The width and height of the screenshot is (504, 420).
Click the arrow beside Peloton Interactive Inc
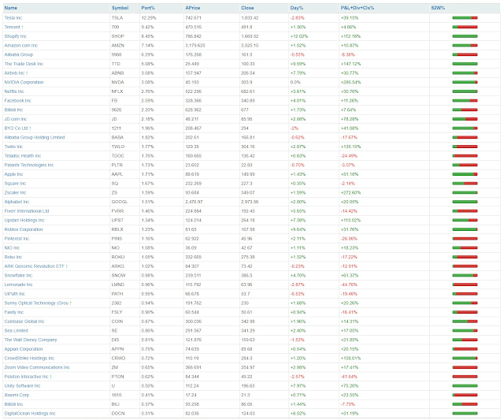[x=50, y=377]
